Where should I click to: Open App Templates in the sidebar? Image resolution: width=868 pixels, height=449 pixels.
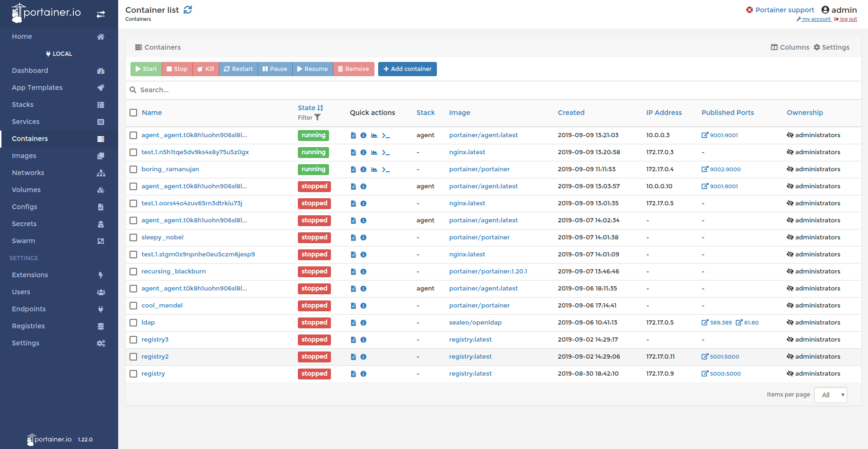coord(59,88)
